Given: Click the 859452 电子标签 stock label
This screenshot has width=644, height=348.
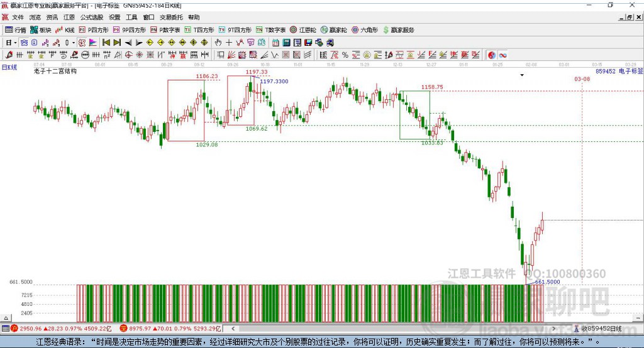Looking at the screenshot, I should [x=619, y=71].
